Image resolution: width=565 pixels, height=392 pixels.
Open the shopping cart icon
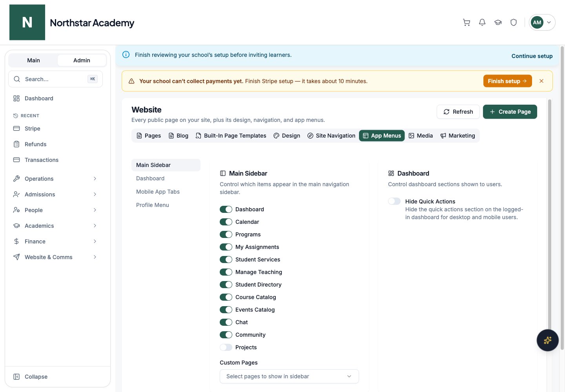tap(467, 22)
